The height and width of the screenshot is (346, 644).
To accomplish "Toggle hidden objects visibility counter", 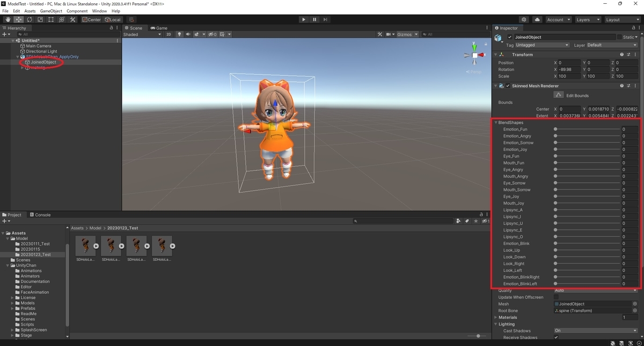I will click(x=213, y=34).
